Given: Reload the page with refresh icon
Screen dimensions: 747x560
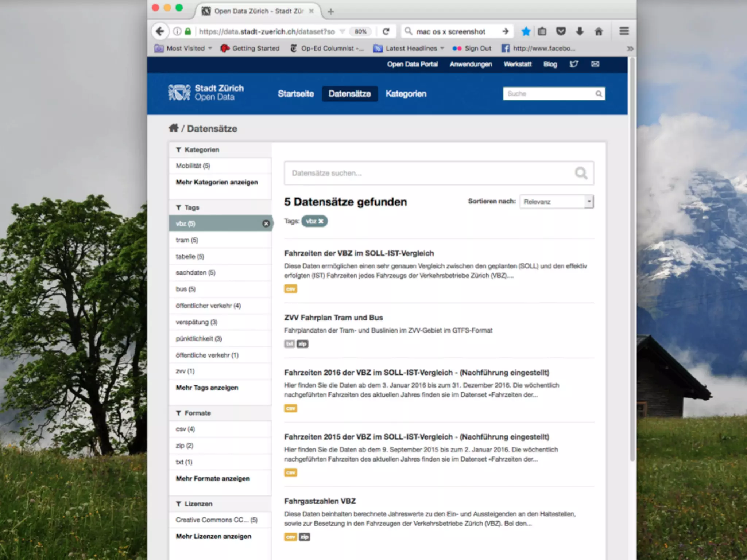Looking at the screenshot, I should coord(386,31).
